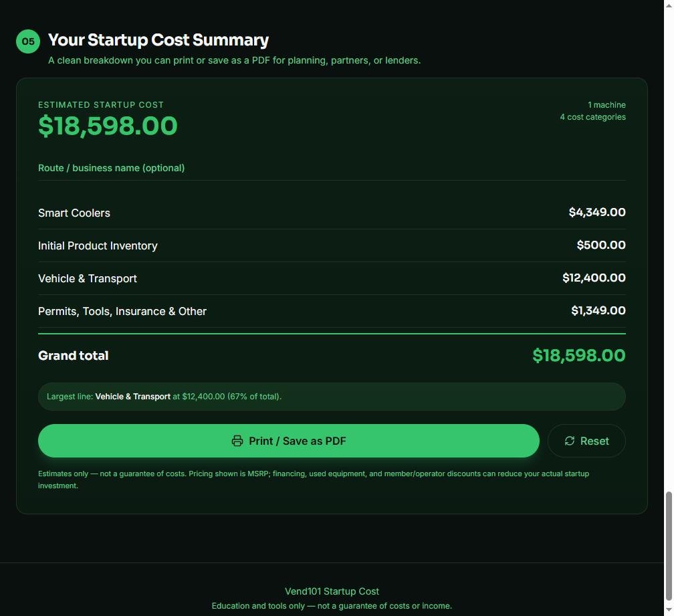Viewport: 674px width, 616px height.
Task: Click the Grand total $18,598.00 value
Action: 579,355
